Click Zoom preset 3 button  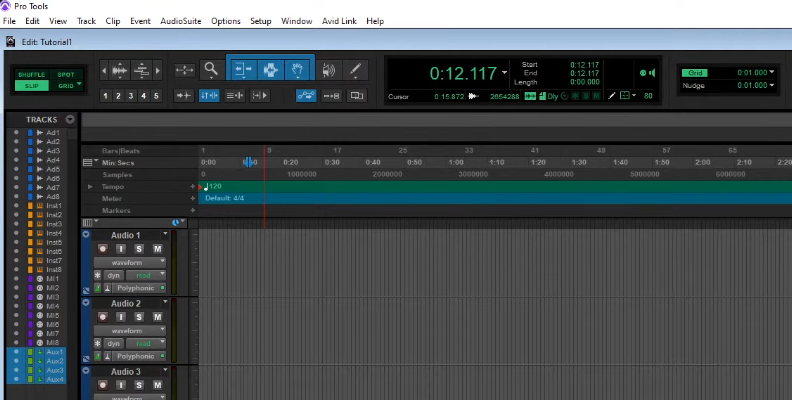tap(131, 96)
